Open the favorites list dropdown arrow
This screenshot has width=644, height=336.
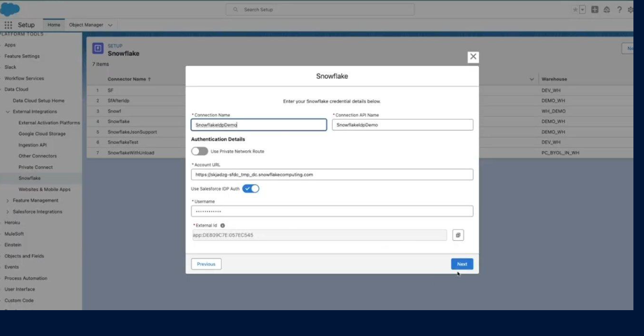(x=582, y=9)
